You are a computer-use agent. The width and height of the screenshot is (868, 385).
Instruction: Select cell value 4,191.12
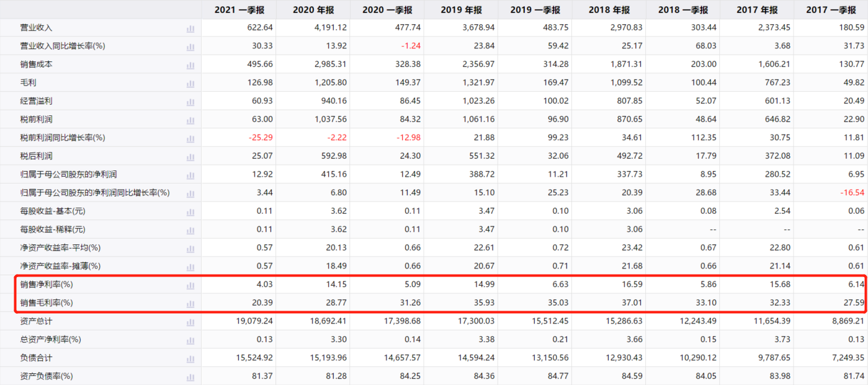331,28
